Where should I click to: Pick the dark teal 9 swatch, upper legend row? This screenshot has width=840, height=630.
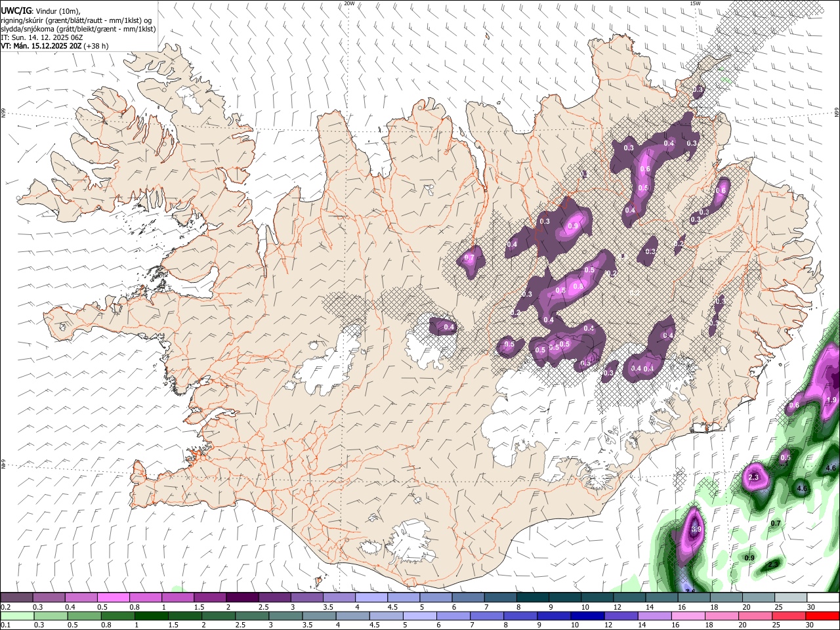click(564, 597)
